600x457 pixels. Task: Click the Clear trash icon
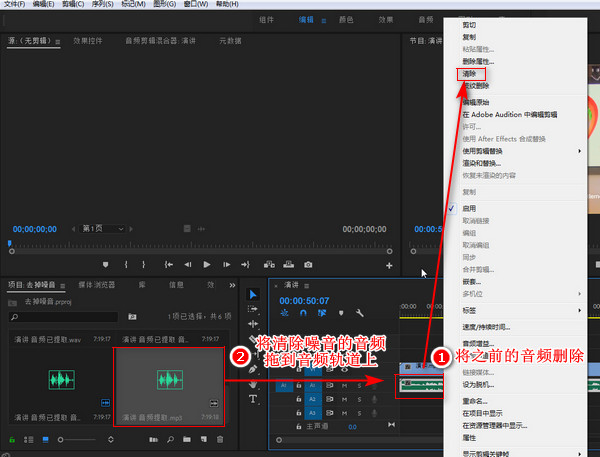pos(220,439)
